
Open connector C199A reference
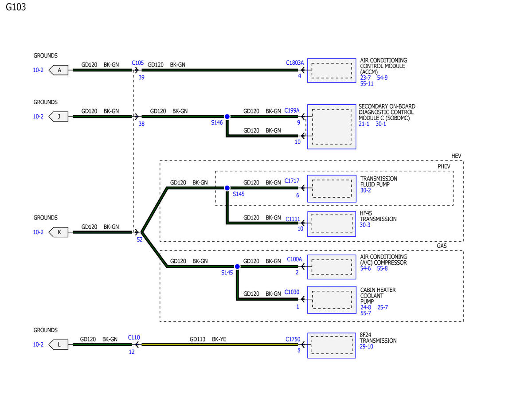point(292,110)
